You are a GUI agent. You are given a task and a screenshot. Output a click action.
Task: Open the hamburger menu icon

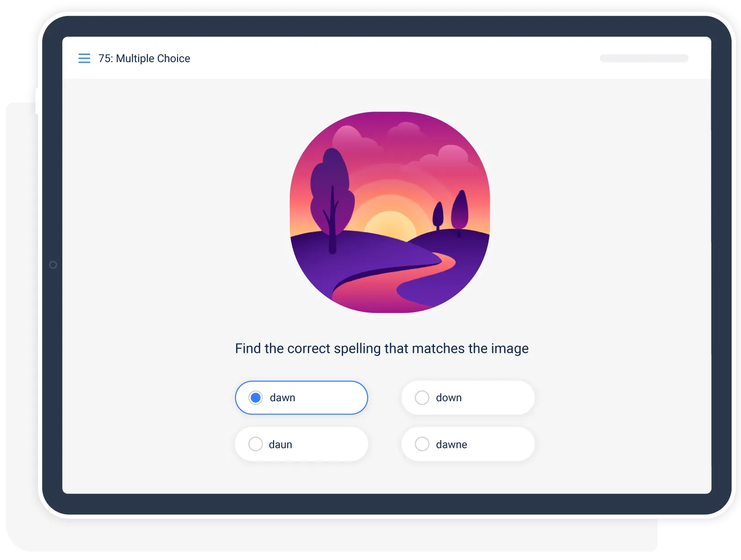click(x=84, y=58)
